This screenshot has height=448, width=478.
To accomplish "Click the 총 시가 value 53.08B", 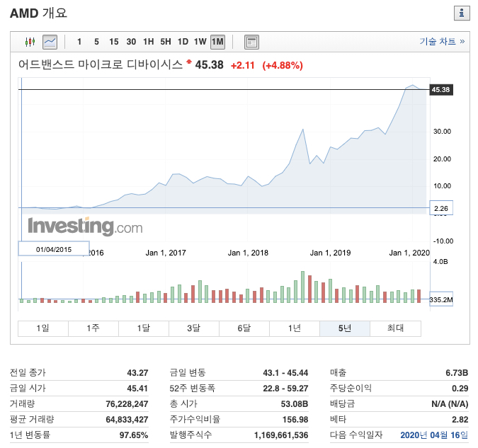I will [295, 404].
